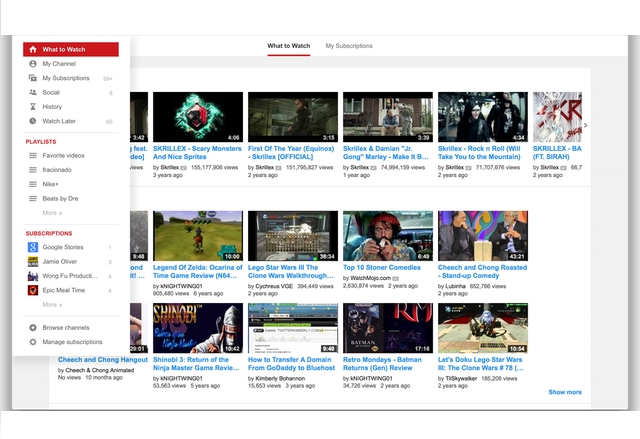Viewport: 640px width, 439px height.
Task: Click Kimberly Bohannon channel name
Action: pyautogui.click(x=280, y=378)
